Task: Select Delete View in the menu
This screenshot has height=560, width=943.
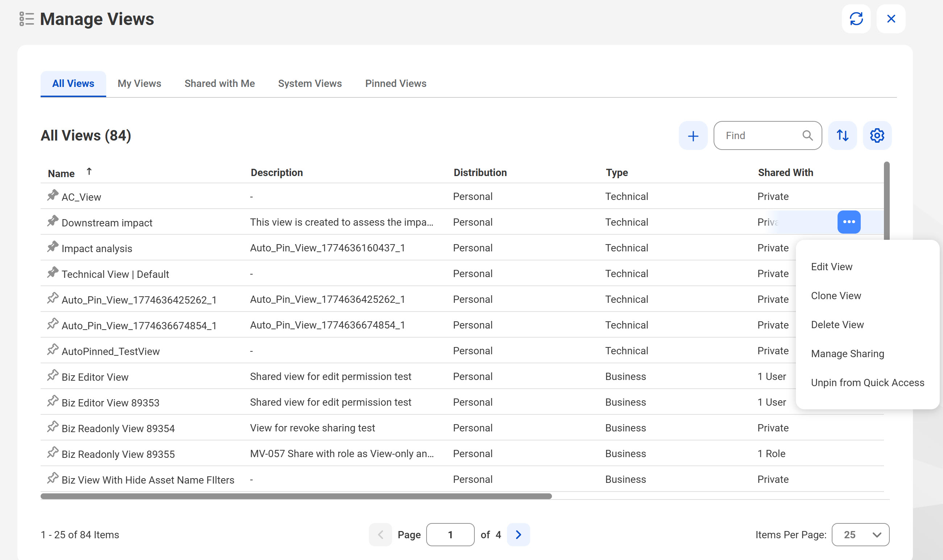Action: click(837, 325)
